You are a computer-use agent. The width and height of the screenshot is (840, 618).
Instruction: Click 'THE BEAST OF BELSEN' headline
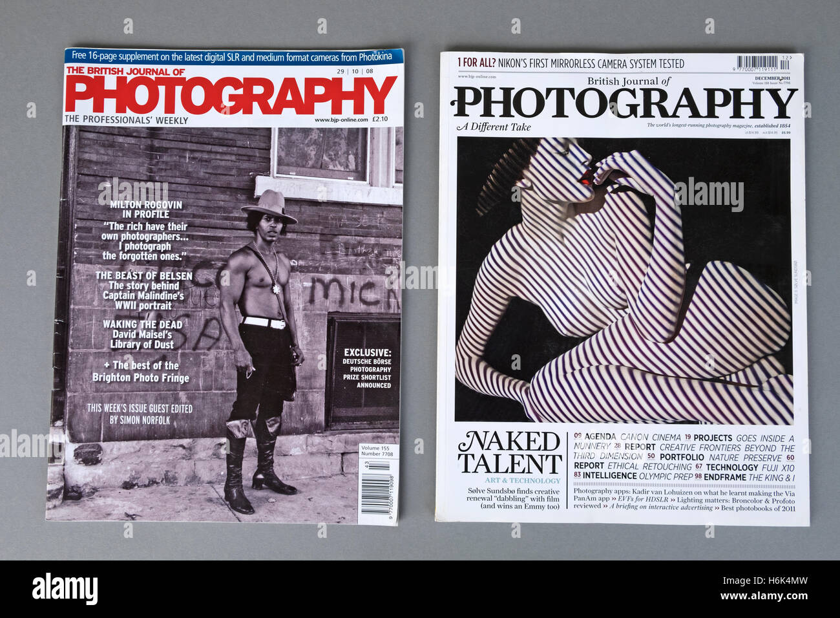144,275
